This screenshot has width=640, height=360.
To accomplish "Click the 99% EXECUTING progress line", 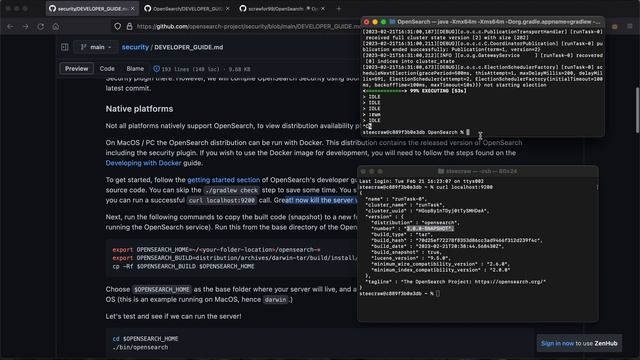I will pyautogui.click(x=414, y=91).
